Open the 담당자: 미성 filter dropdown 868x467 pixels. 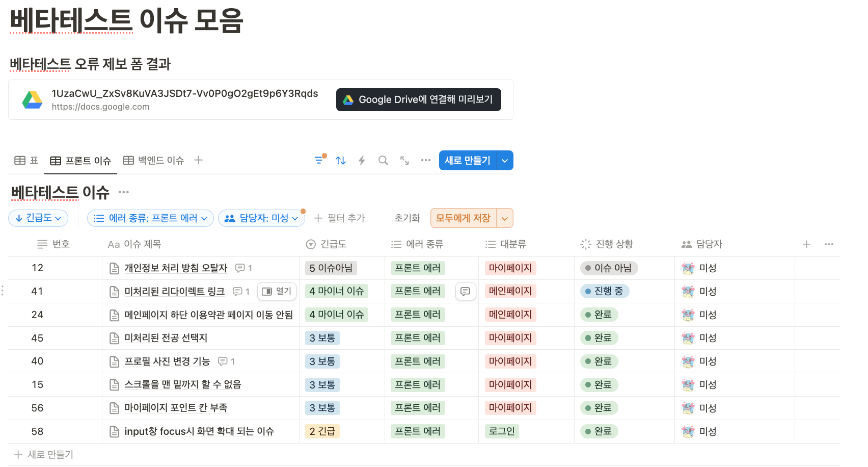click(261, 218)
